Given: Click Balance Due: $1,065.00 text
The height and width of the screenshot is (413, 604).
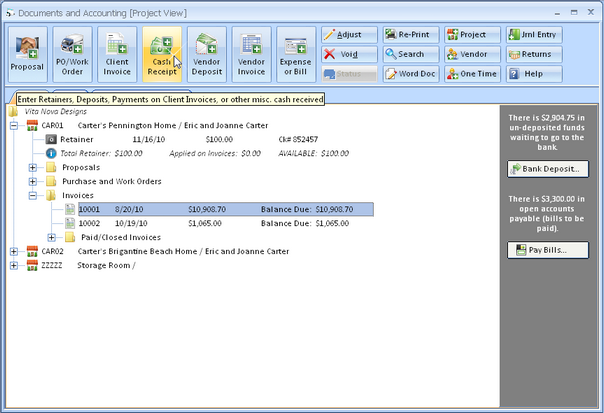Looking at the screenshot, I should [305, 223].
